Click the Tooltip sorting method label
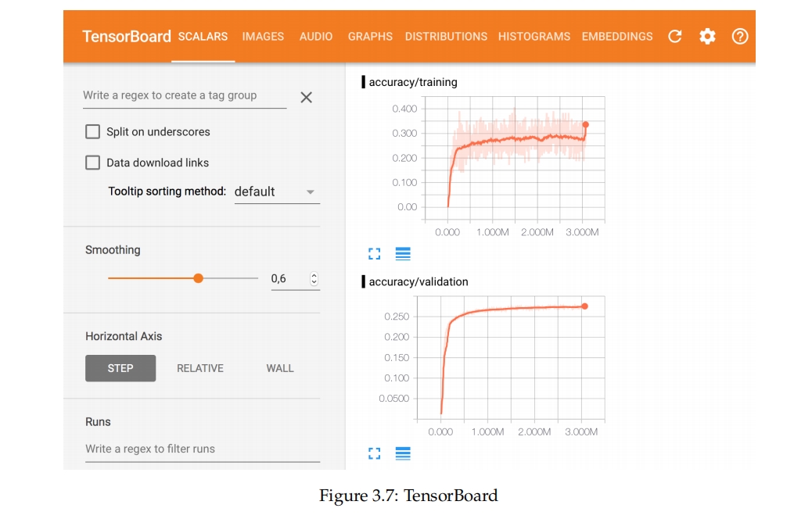 click(167, 191)
